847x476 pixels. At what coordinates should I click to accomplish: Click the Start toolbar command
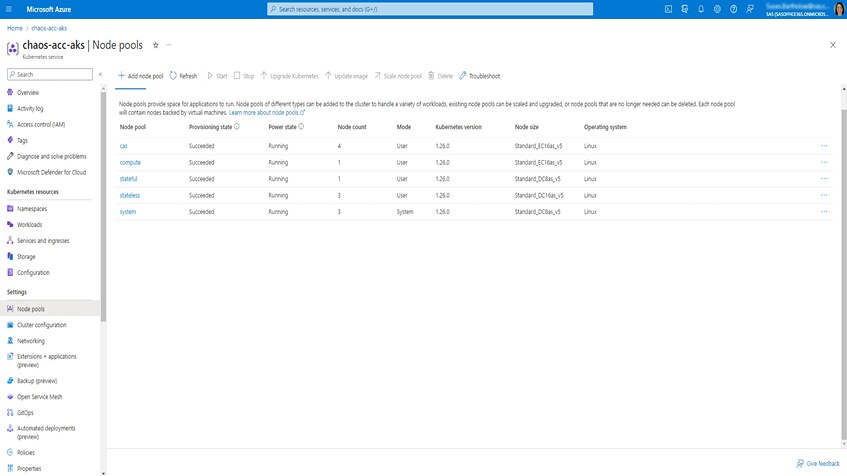(217, 76)
